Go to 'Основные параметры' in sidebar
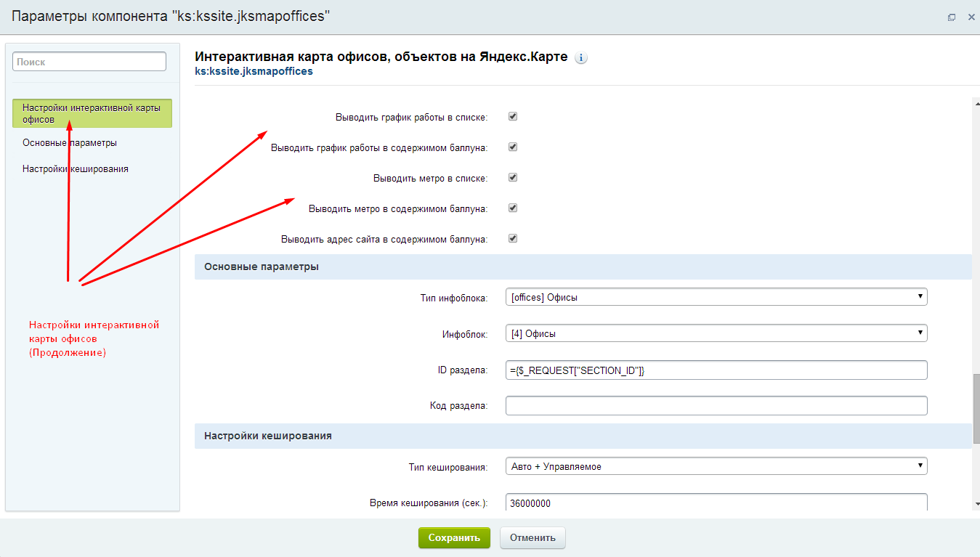This screenshot has width=980, height=557. (70, 143)
